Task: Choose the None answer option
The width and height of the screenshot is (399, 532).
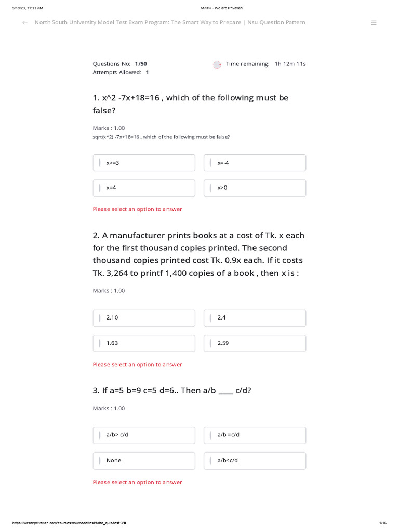Action: click(x=144, y=460)
